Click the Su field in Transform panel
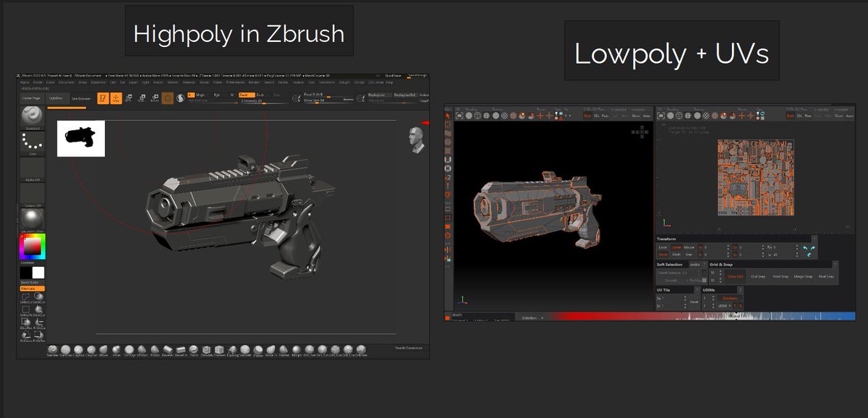Screen dimensions: 868x418 (x=749, y=247)
